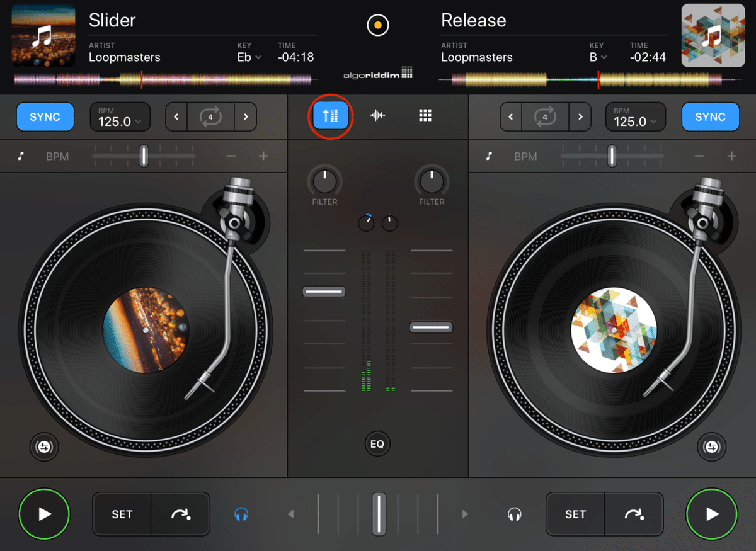The height and width of the screenshot is (551, 756).
Task: Set cue point on right deck
Action: point(576,514)
